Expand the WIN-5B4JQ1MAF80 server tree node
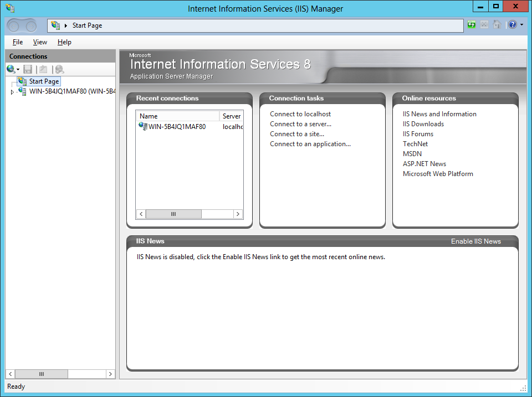Screen dimensions: 532x397 click(13, 92)
